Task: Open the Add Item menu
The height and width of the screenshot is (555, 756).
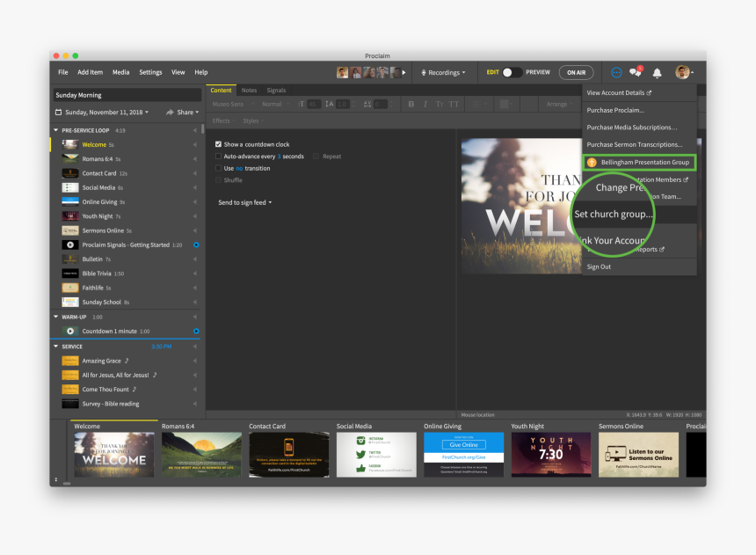Action: click(x=91, y=72)
